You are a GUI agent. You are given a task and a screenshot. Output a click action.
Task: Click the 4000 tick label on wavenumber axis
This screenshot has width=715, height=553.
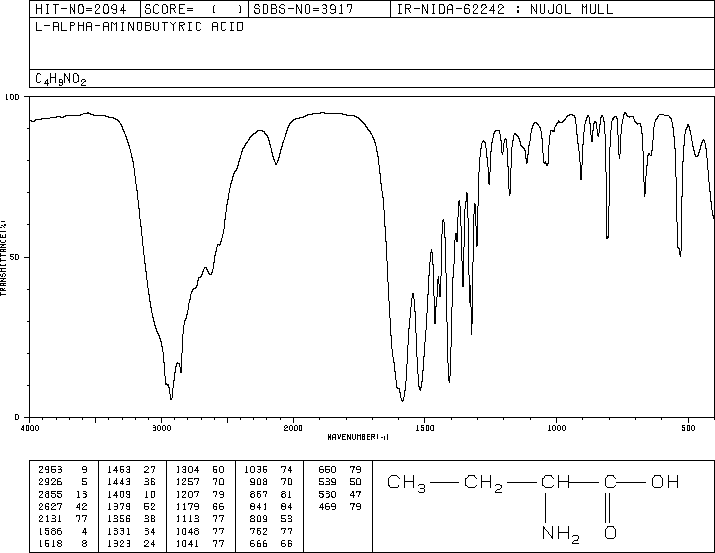coord(30,428)
